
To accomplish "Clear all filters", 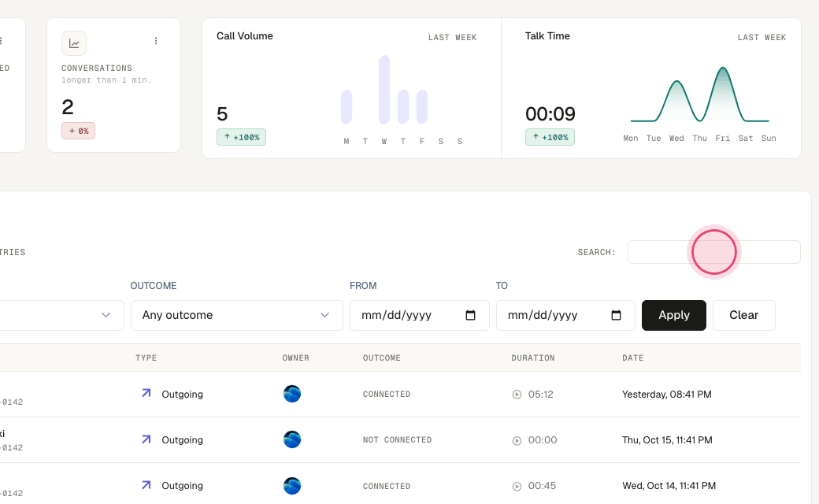I will [x=743, y=315].
